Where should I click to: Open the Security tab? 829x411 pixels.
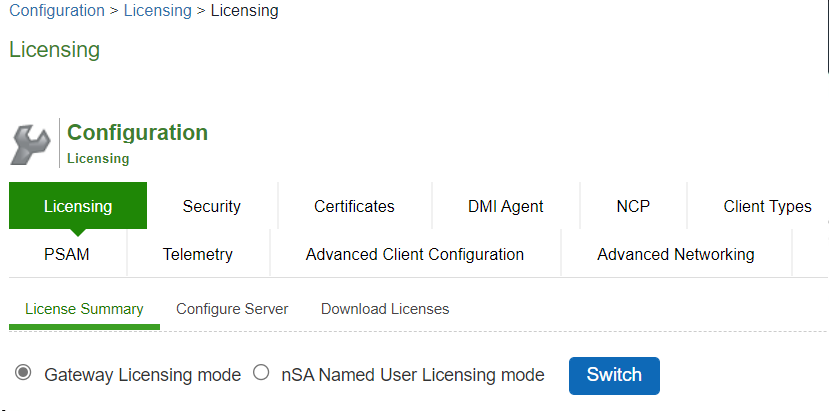click(x=211, y=206)
